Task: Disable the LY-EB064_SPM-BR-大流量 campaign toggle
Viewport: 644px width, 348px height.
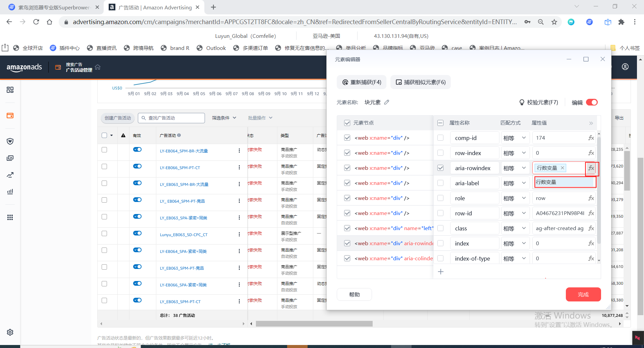Action: click(x=137, y=150)
